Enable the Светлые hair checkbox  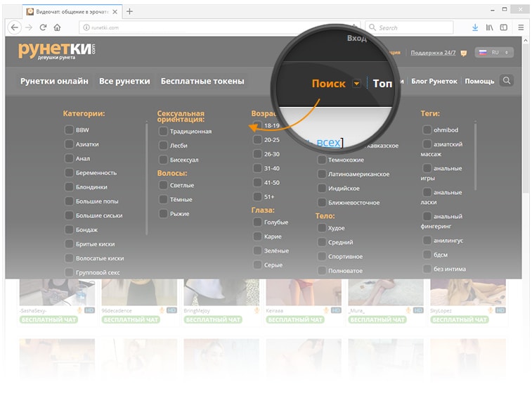click(x=163, y=185)
